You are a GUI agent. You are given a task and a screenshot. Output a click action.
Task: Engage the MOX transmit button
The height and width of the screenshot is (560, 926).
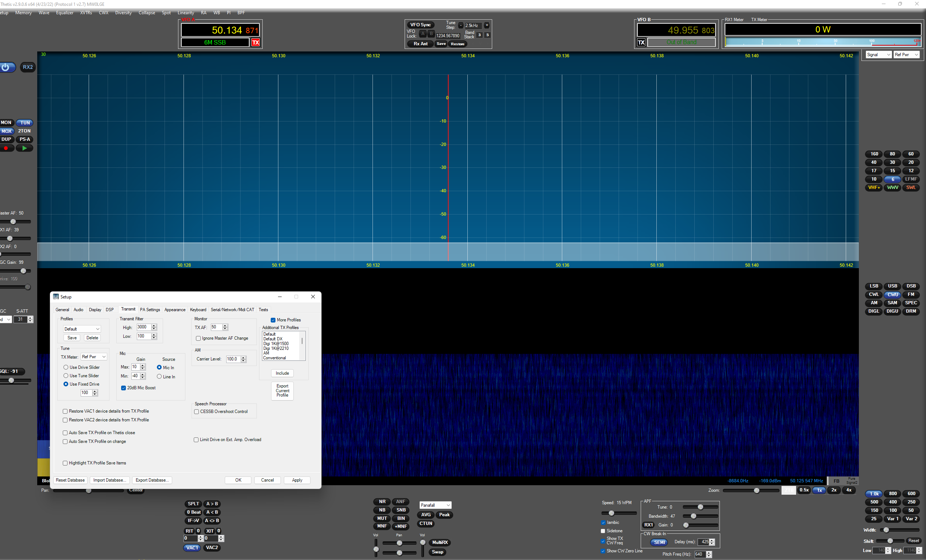point(7,131)
